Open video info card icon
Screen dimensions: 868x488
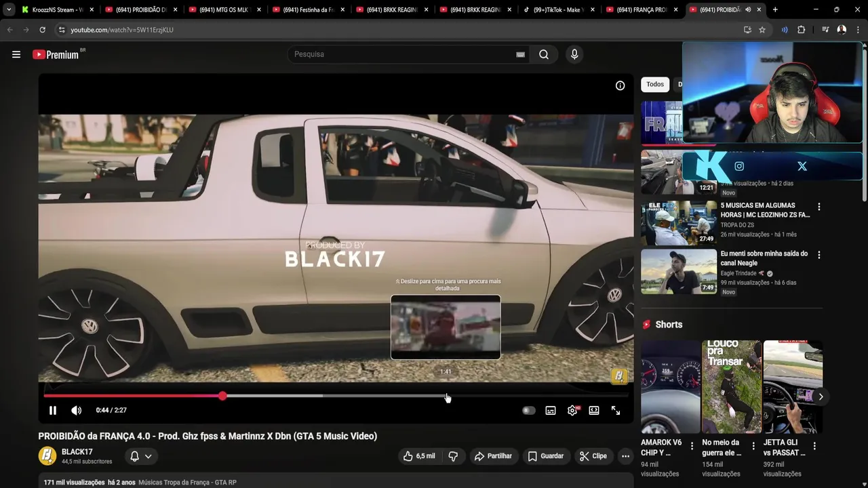coord(620,85)
